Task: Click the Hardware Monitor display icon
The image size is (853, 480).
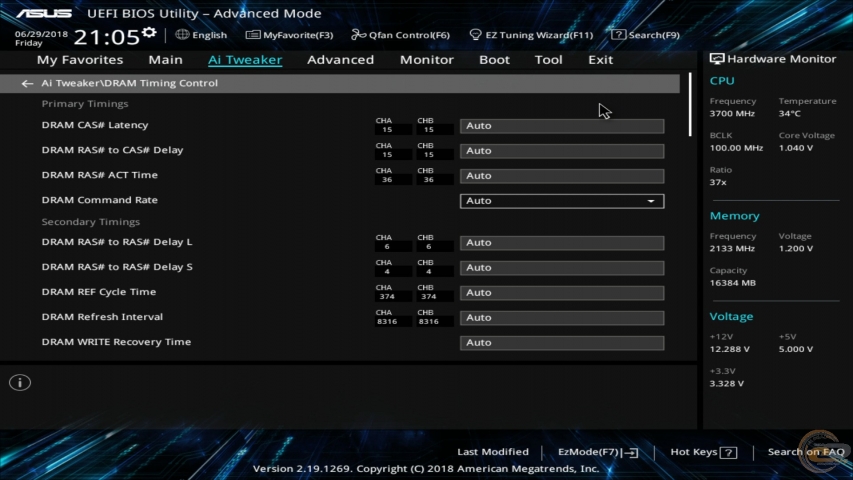Action: [716, 59]
